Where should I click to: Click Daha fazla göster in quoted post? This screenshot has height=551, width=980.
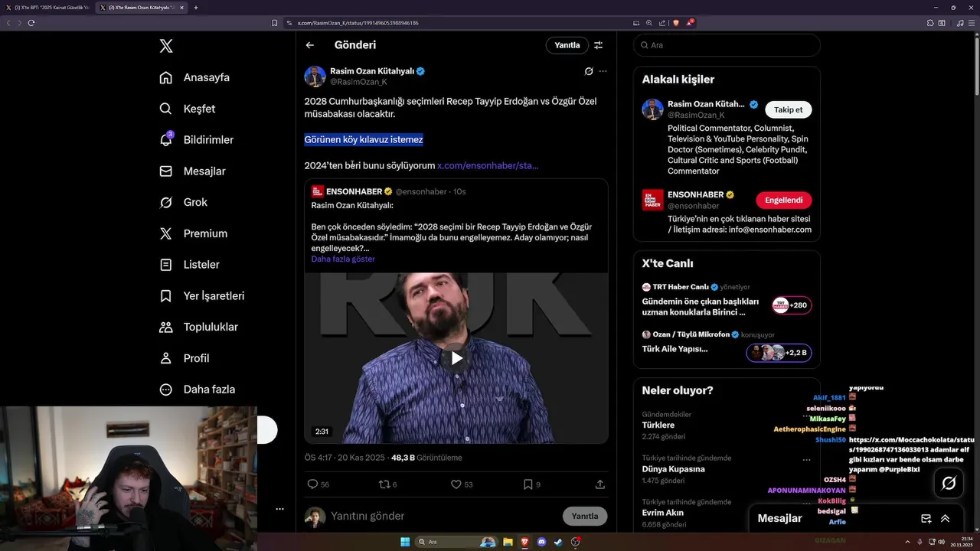click(x=343, y=259)
